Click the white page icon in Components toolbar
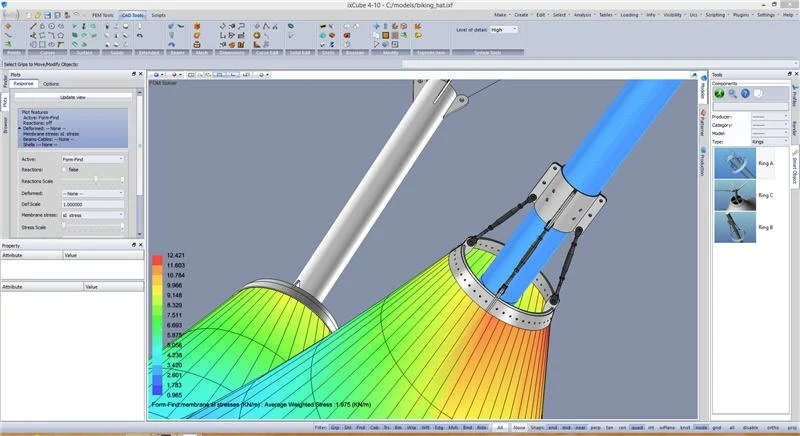Viewport: 800px width, 436px height. point(758,93)
